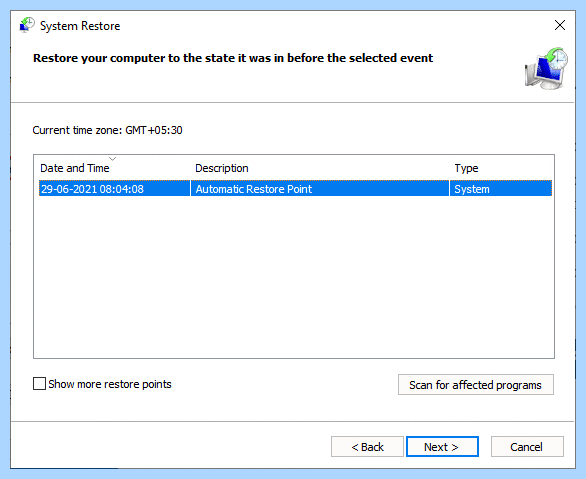
Task: Go to previous step with Back button
Action: click(x=367, y=446)
